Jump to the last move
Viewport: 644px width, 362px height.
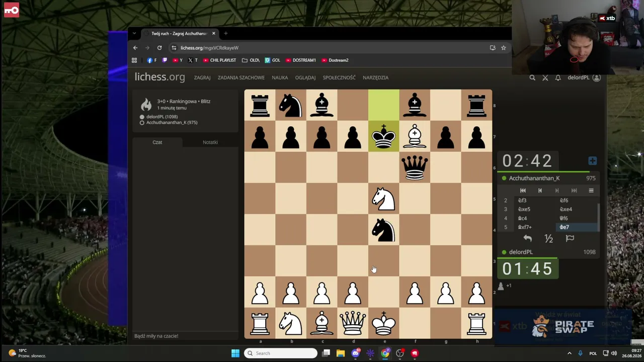tap(574, 191)
